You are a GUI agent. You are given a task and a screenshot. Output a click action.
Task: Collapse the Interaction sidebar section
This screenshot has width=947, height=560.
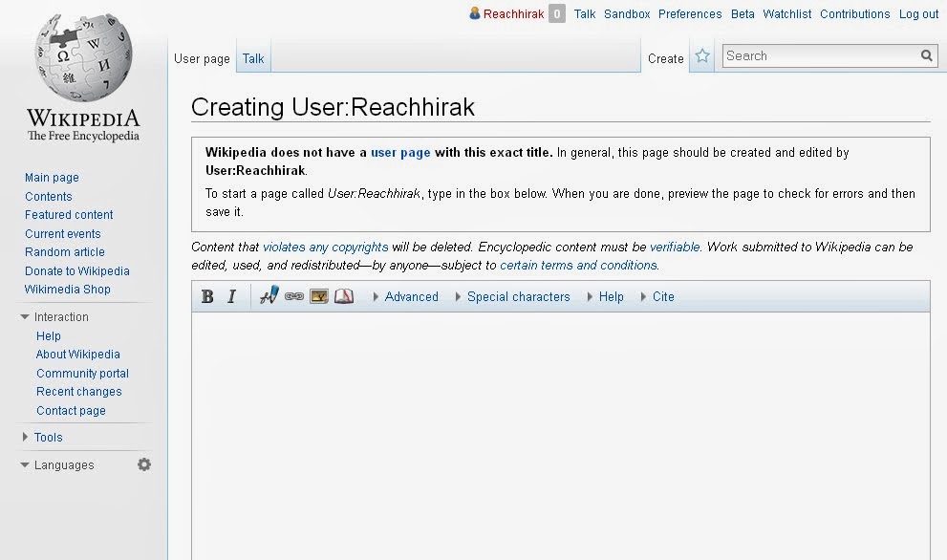pyautogui.click(x=54, y=316)
